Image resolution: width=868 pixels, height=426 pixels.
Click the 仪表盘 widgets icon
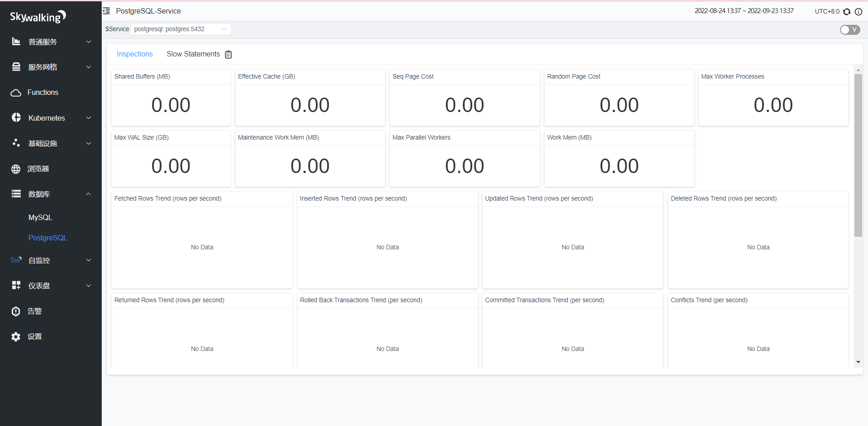(16, 285)
